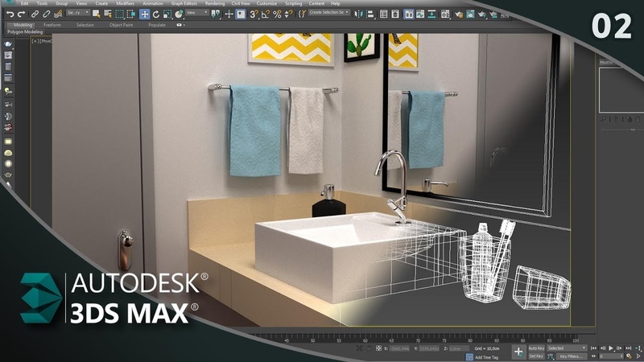Click the Align tool icon
644x362 pixels.
coord(370,14)
